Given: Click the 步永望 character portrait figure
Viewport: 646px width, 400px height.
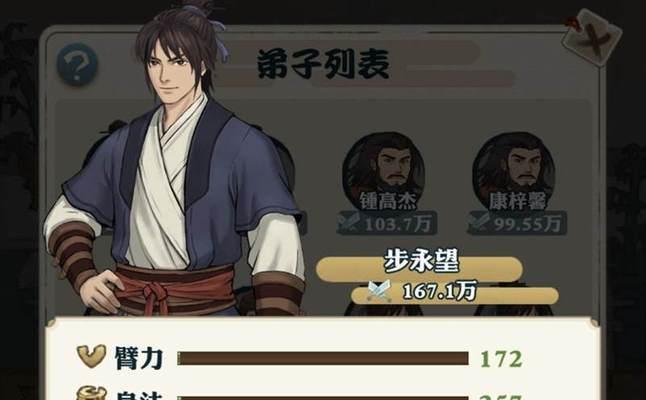Looking at the screenshot, I should 175,161.
